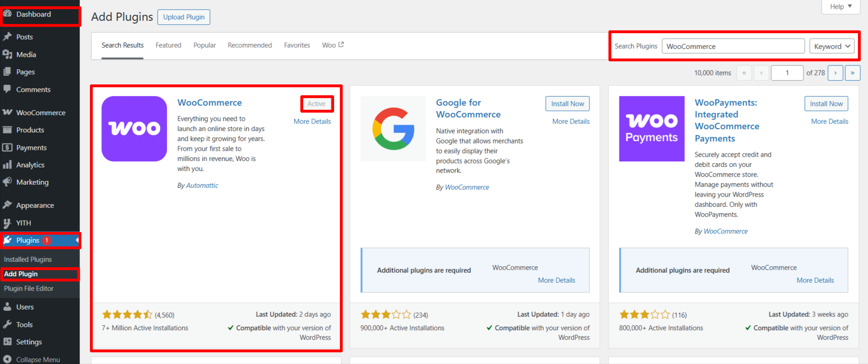Click the Plugins update count badge
This screenshot has height=364, width=868.
pos(47,241)
